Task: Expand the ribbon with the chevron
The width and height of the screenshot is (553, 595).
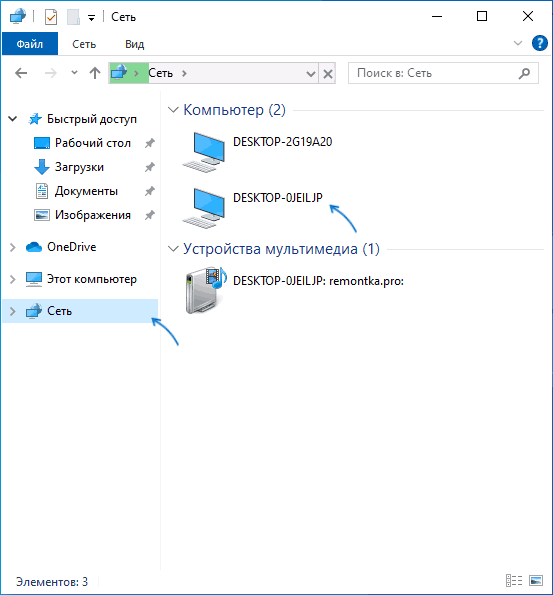Action: tap(518, 43)
